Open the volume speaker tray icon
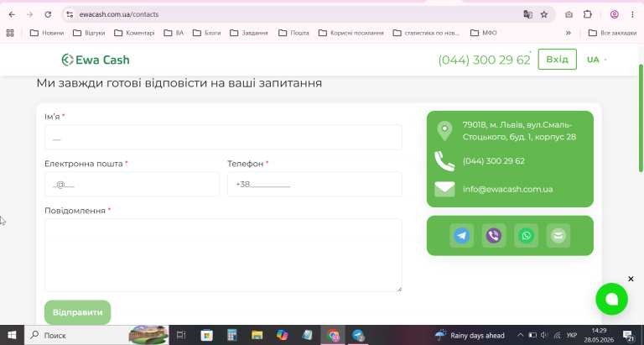 coord(544,335)
